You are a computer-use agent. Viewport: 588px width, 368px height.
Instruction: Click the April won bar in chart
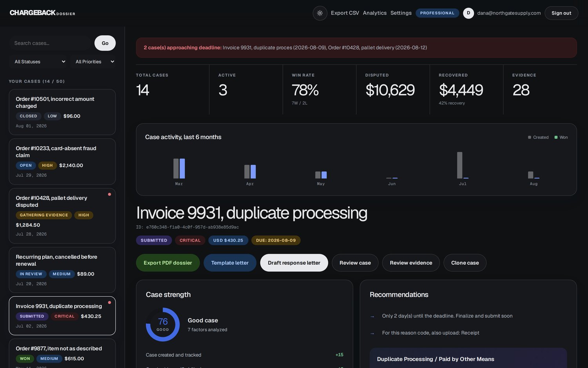coord(253,171)
